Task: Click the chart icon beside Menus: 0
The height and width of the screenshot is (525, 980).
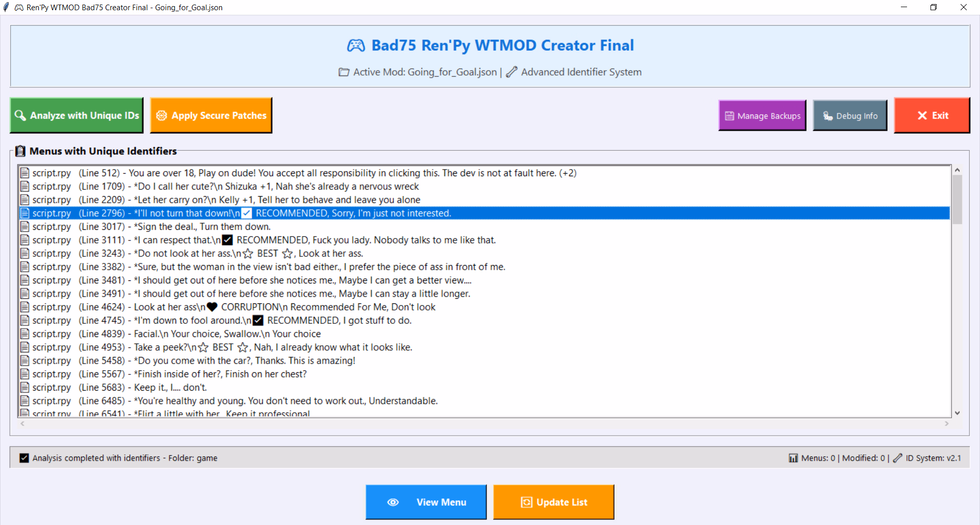Action: pyautogui.click(x=793, y=458)
